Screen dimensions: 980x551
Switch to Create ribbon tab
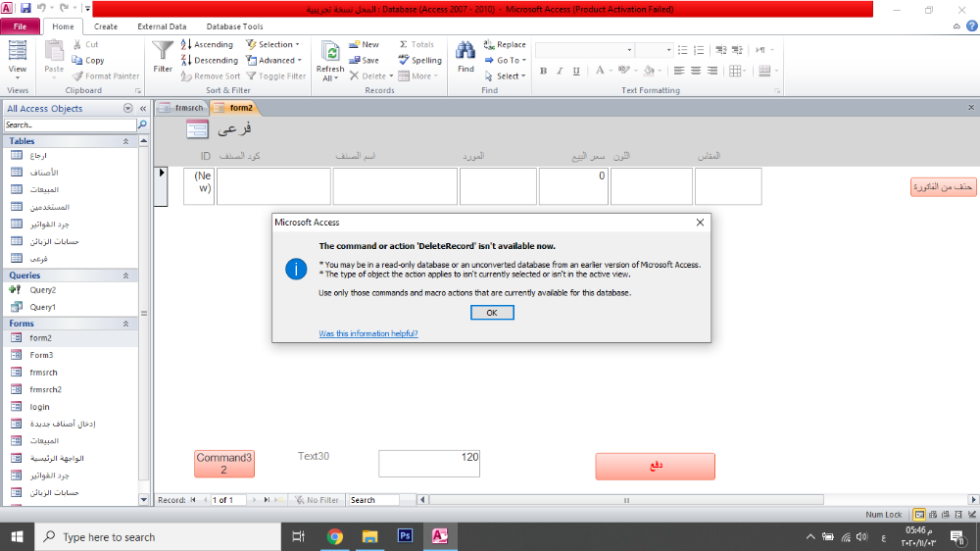click(x=106, y=26)
